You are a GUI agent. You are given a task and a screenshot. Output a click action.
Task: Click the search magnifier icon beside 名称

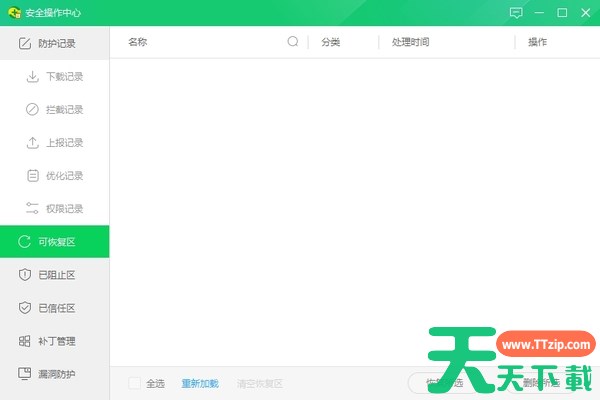(293, 42)
